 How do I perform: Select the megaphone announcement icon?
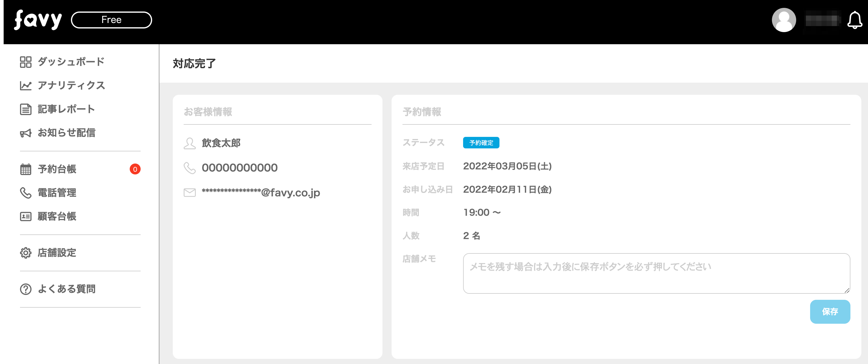click(x=25, y=133)
